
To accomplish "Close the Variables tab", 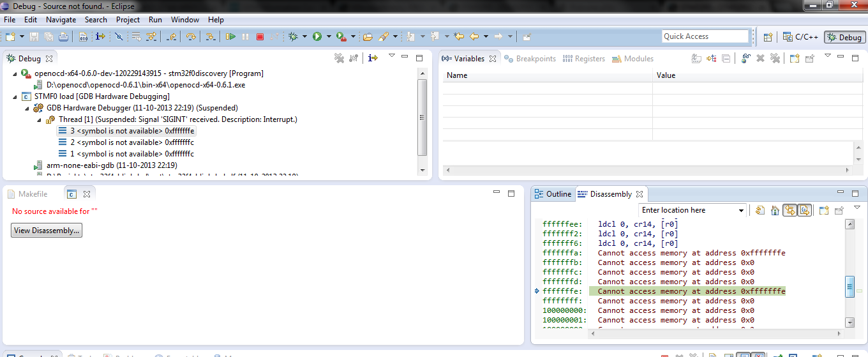I will [x=493, y=59].
